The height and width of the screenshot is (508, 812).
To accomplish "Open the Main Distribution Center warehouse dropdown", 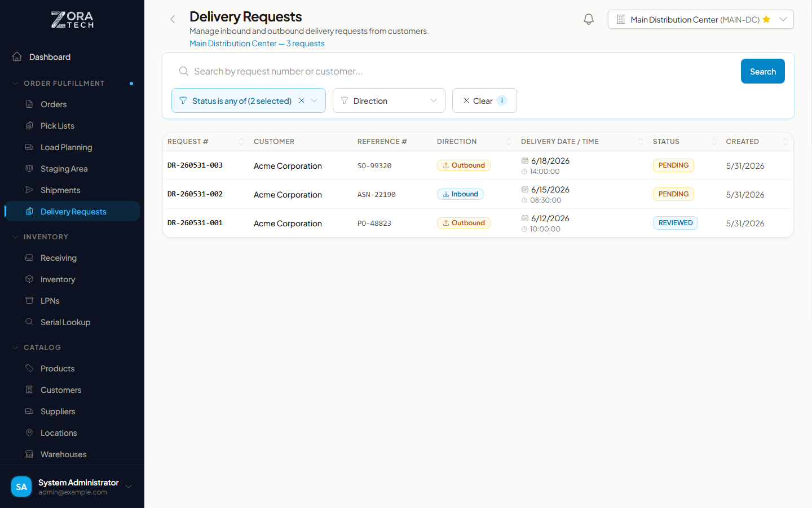I will click(700, 19).
